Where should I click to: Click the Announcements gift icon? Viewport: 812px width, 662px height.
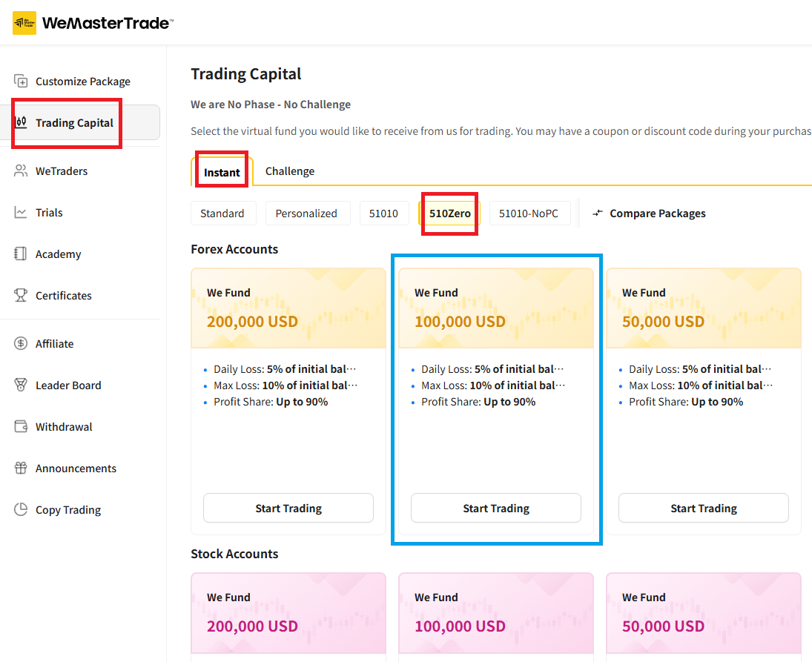click(21, 468)
